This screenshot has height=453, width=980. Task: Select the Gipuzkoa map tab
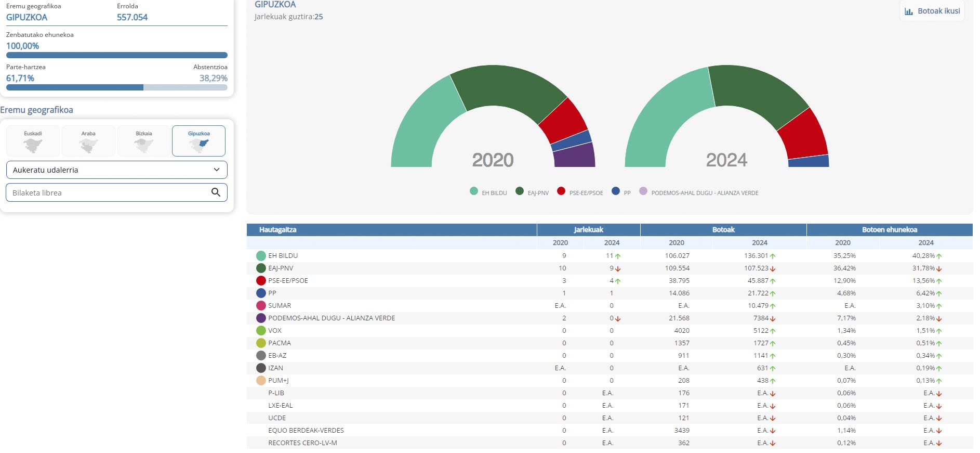[199, 141]
